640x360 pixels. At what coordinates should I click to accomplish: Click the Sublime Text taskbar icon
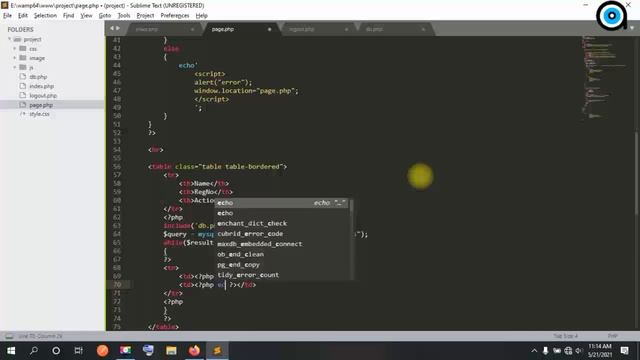pyautogui.click(x=217, y=351)
